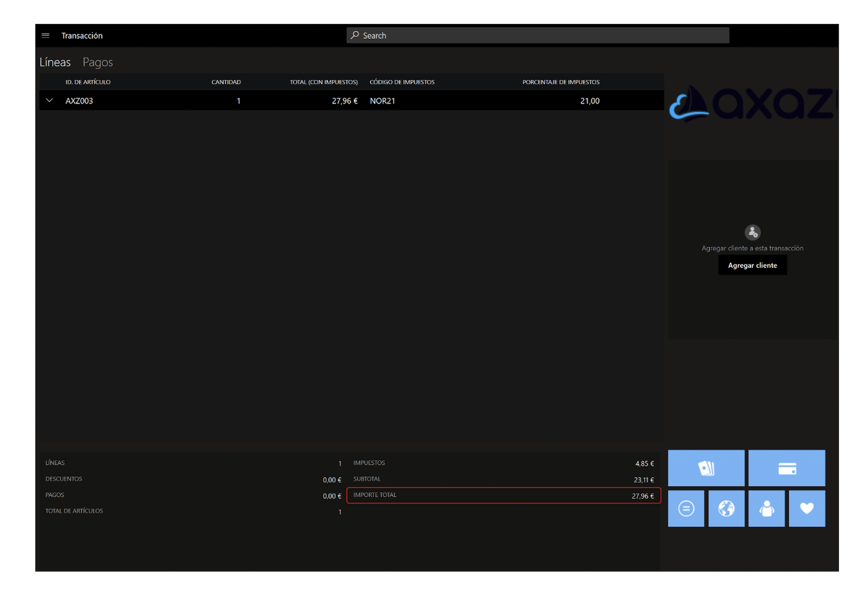Click the cash payment tile

(706, 468)
